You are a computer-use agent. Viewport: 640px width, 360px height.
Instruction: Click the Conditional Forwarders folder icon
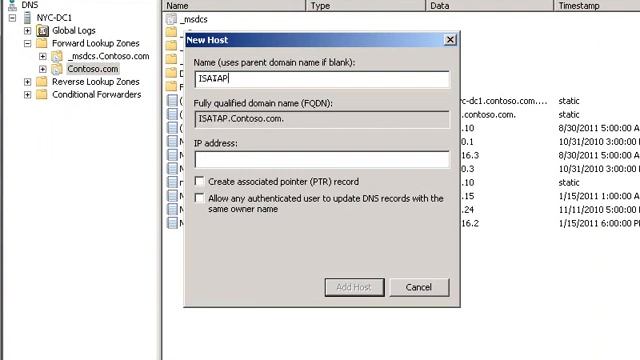(42, 94)
